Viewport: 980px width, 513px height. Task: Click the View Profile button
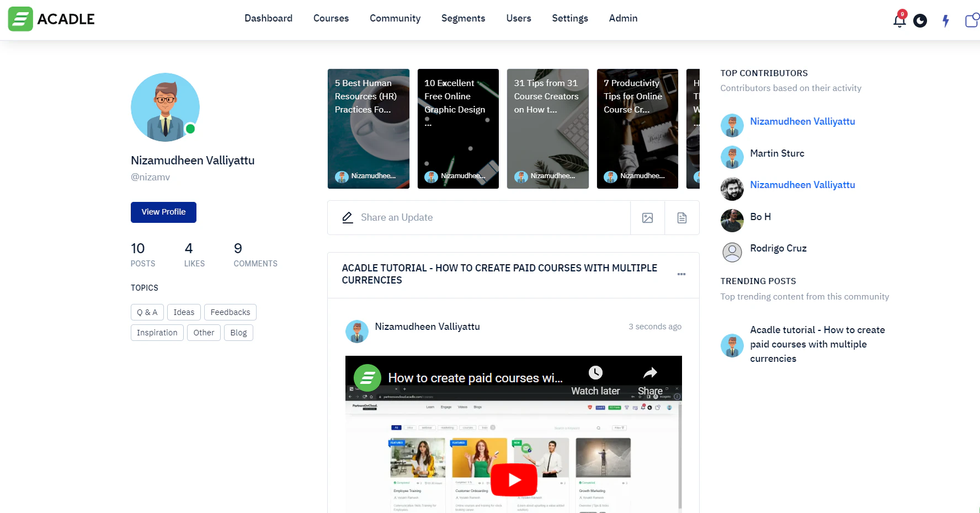pos(163,212)
